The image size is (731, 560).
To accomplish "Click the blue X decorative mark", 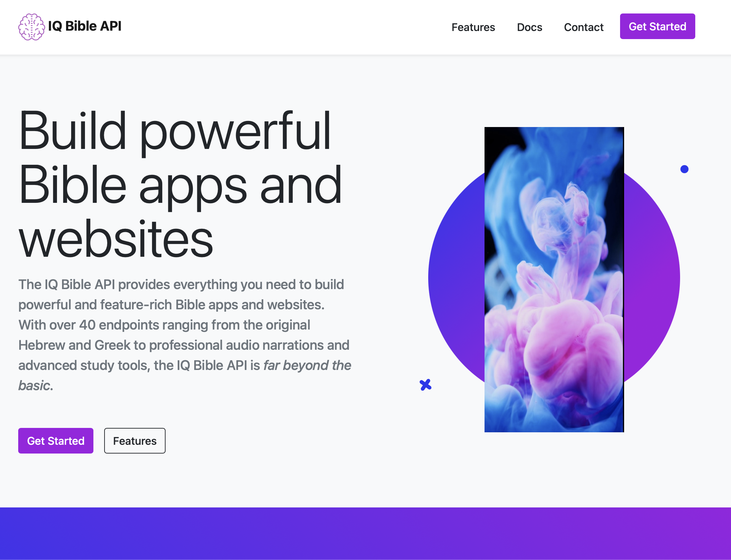I will (x=426, y=384).
